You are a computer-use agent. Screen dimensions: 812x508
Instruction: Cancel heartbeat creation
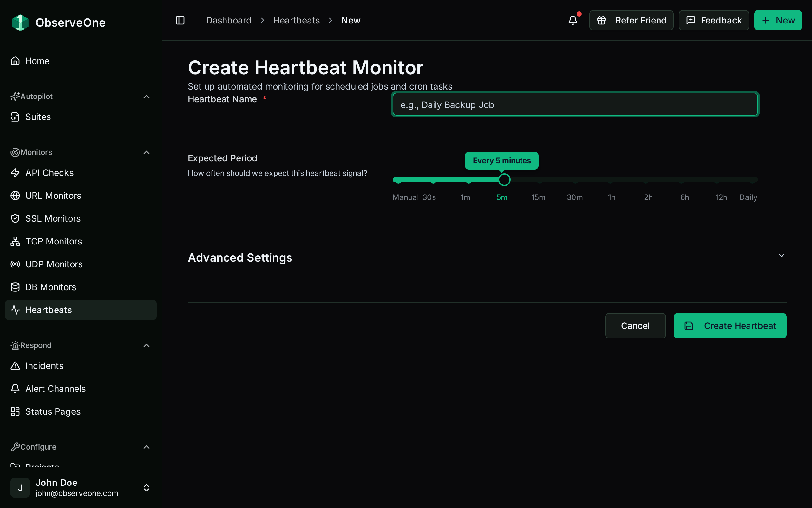coord(635,325)
